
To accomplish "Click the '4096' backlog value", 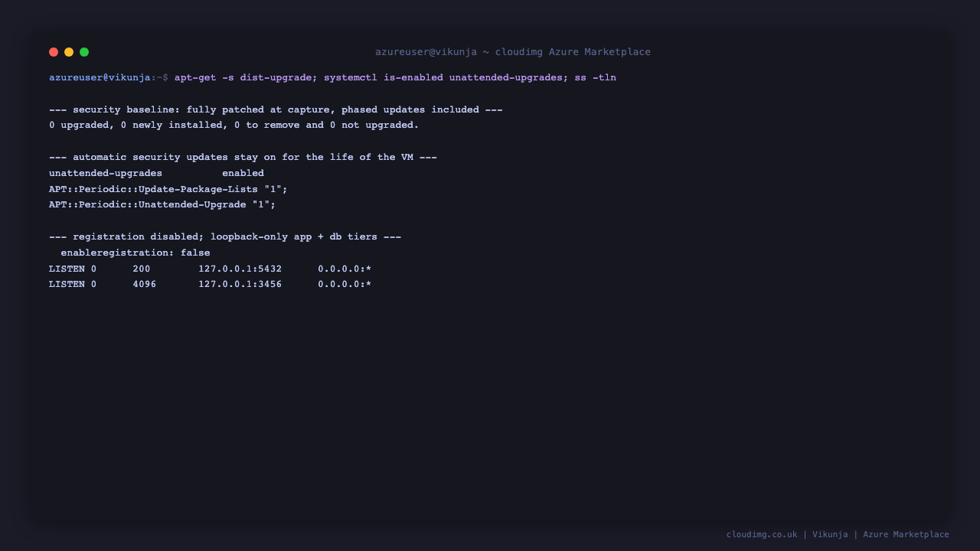I will click(145, 284).
